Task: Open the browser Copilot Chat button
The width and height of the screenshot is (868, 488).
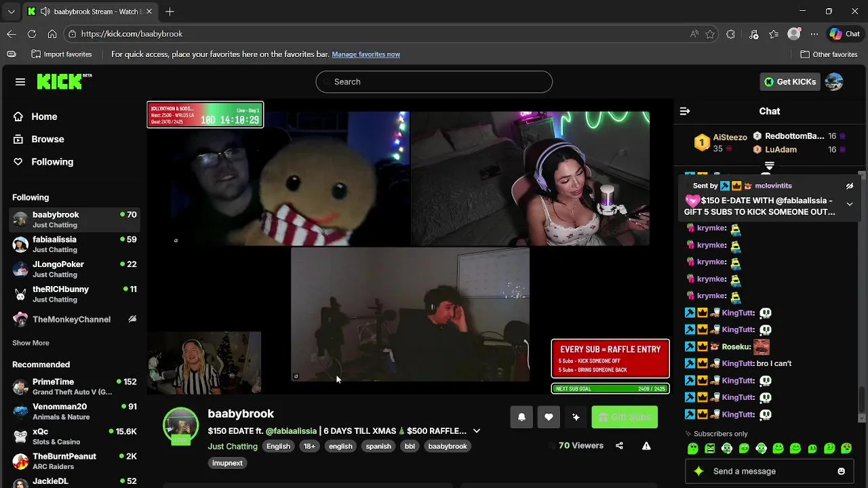Action: pyautogui.click(x=845, y=34)
